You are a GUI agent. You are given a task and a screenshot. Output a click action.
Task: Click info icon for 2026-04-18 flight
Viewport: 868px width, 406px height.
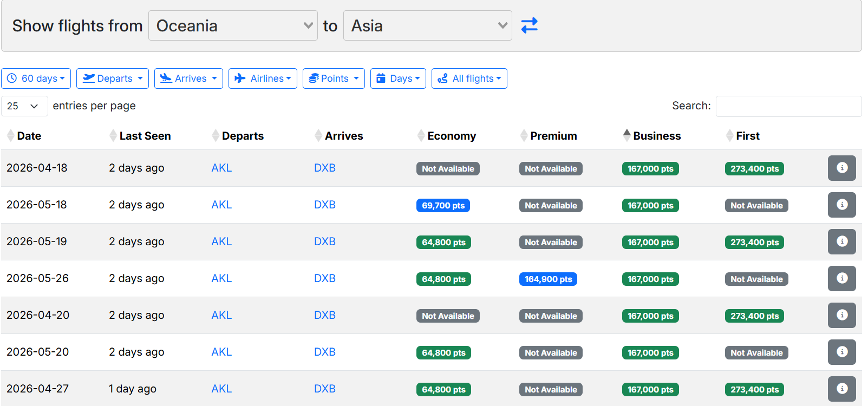[x=841, y=168]
